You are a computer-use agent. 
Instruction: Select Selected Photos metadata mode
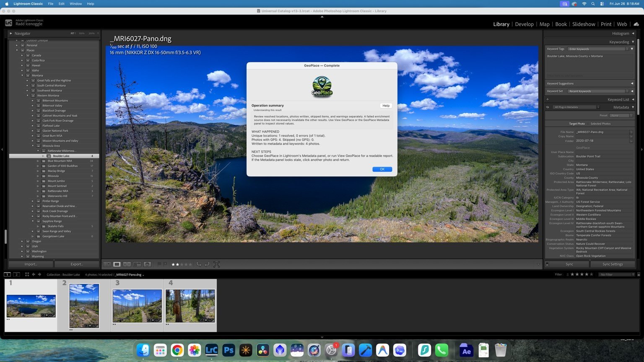tap(600, 124)
